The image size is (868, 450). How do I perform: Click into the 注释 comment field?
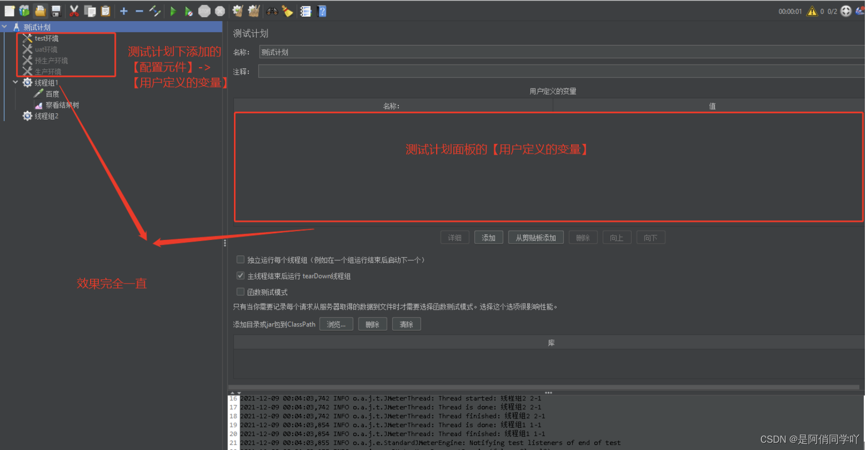561,71
